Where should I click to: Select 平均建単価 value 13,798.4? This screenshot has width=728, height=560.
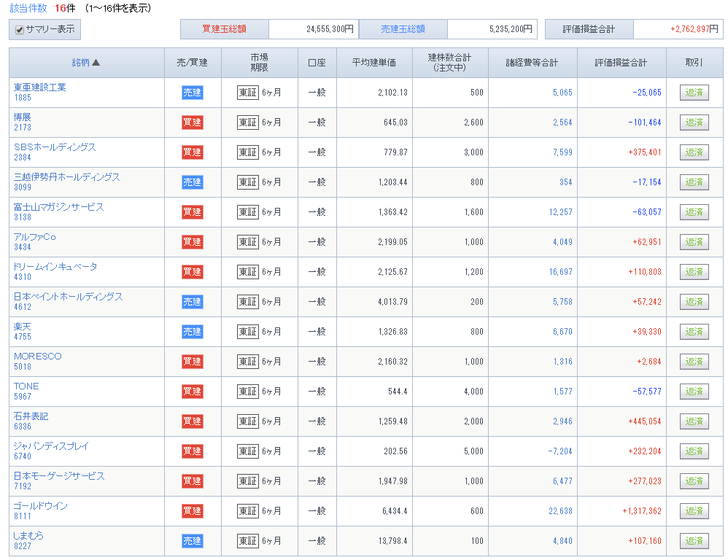pyautogui.click(x=392, y=541)
